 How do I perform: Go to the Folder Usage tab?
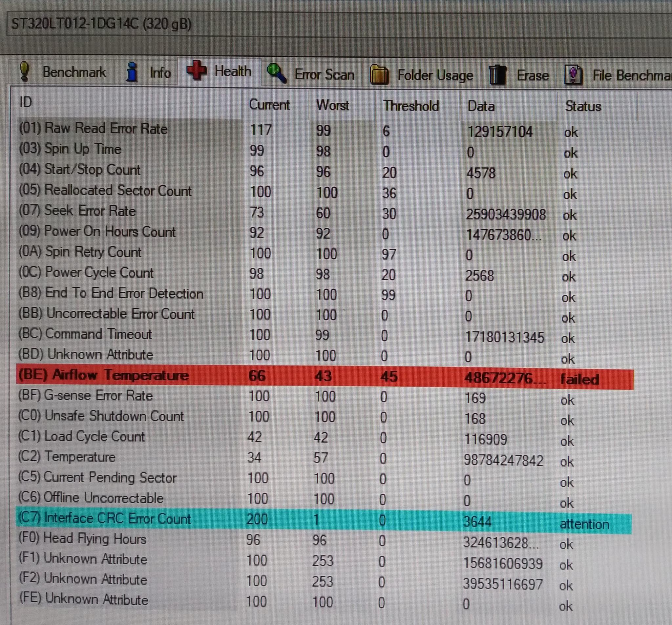[422, 75]
